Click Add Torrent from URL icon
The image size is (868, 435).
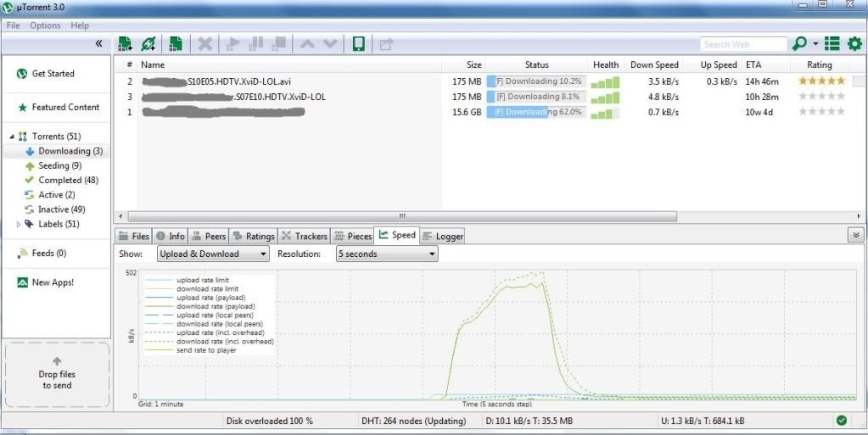click(148, 44)
